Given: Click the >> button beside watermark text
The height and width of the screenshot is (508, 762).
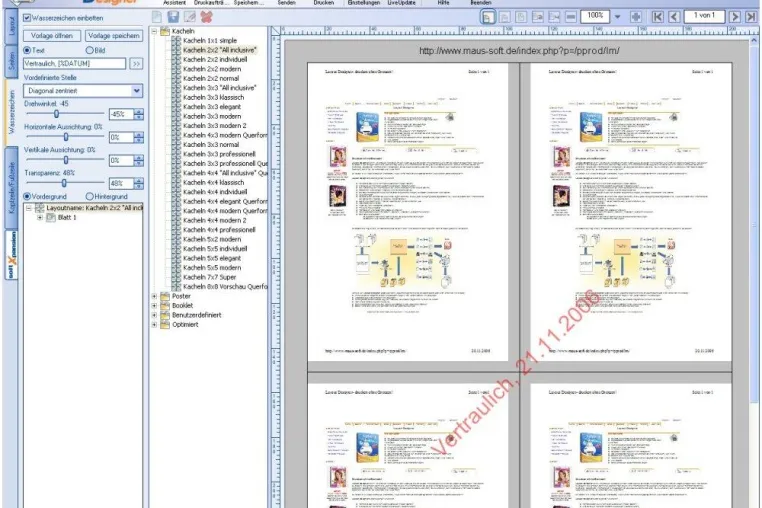Looking at the screenshot, I should click(x=136, y=63).
